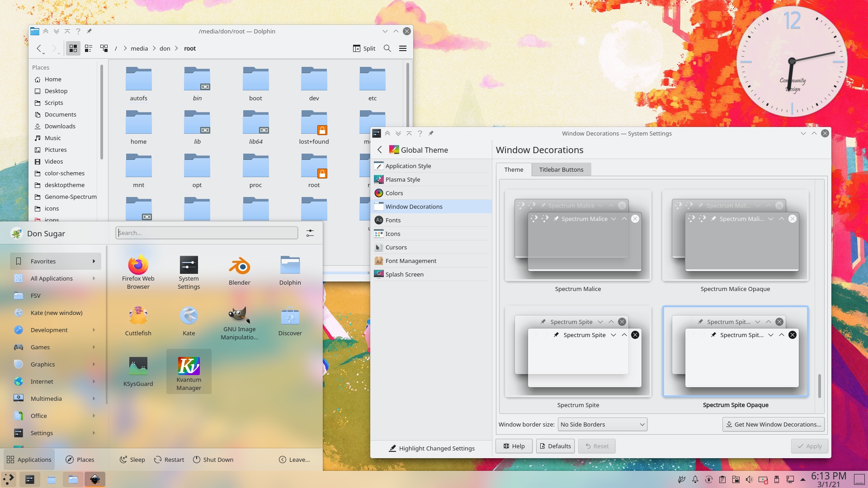868x488 pixels.
Task: Expand Games category in launcher
Action: (55, 347)
